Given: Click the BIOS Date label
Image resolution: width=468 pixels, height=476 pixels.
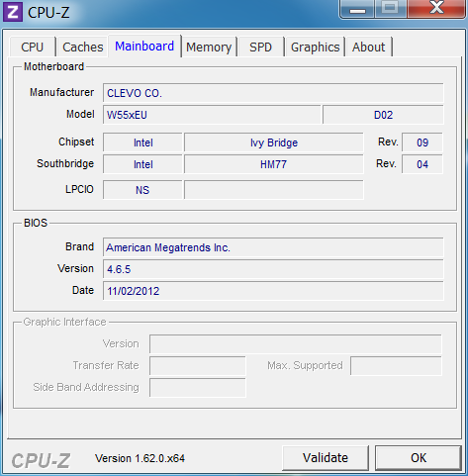Looking at the screenshot, I should tap(83, 290).
